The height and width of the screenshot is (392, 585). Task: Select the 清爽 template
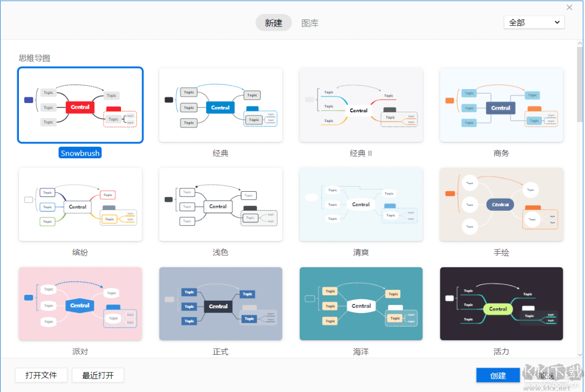[x=361, y=204]
